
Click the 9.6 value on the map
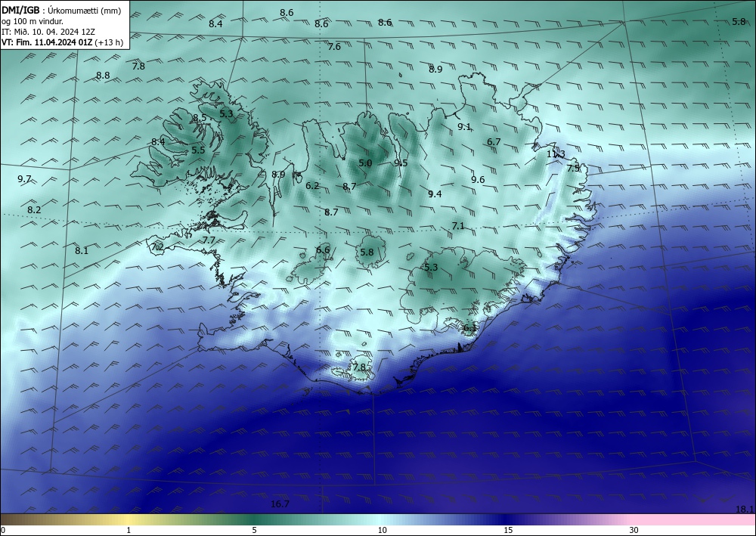point(478,179)
